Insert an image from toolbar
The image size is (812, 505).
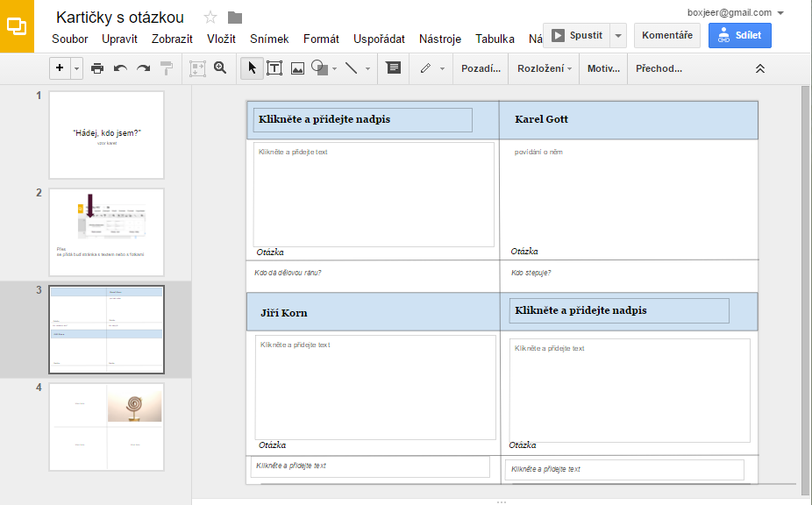298,68
